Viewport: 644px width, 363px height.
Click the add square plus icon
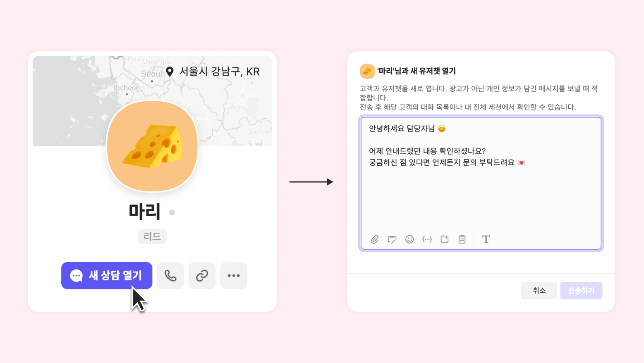pos(445,239)
